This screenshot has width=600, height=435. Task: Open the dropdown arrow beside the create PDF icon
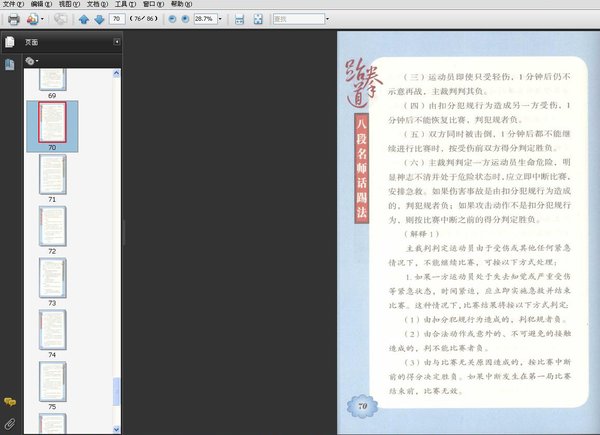42,19
